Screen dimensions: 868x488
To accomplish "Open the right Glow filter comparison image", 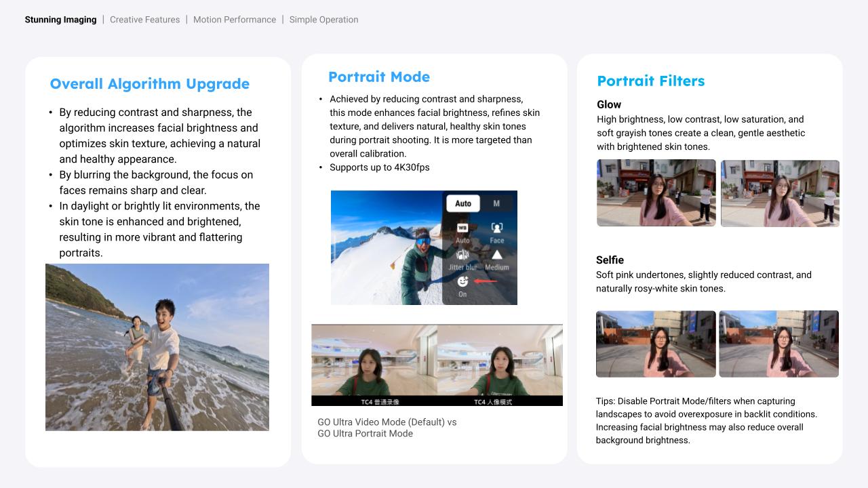I will point(780,193).
